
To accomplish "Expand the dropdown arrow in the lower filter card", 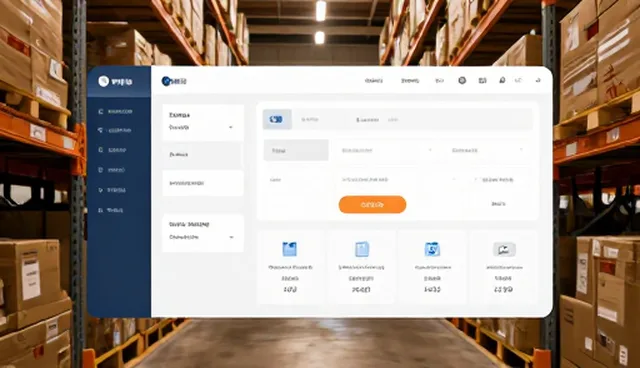I will (x=231, y=237).
